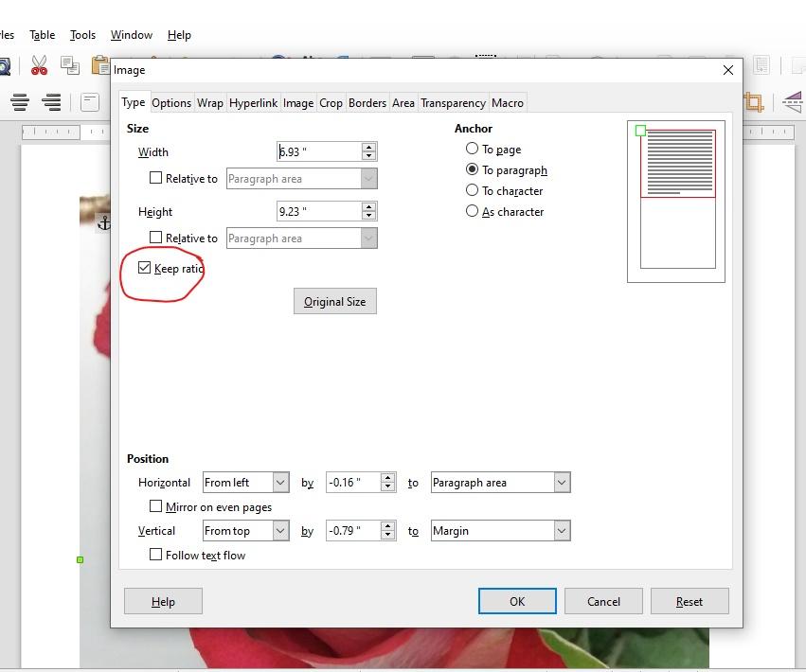Open the Horizontal position From left dropdown
Screen dimensions: 806x672
point(280,482)
